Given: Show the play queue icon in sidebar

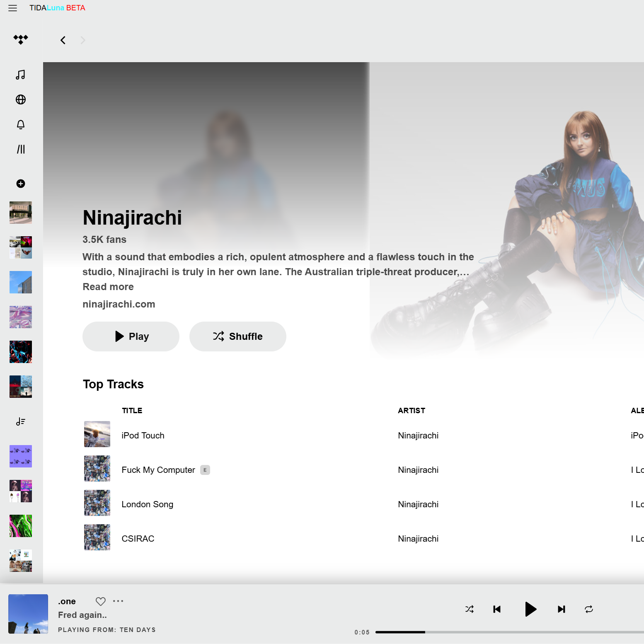Looking at the screenshot, I should click(x=20, y=421).
